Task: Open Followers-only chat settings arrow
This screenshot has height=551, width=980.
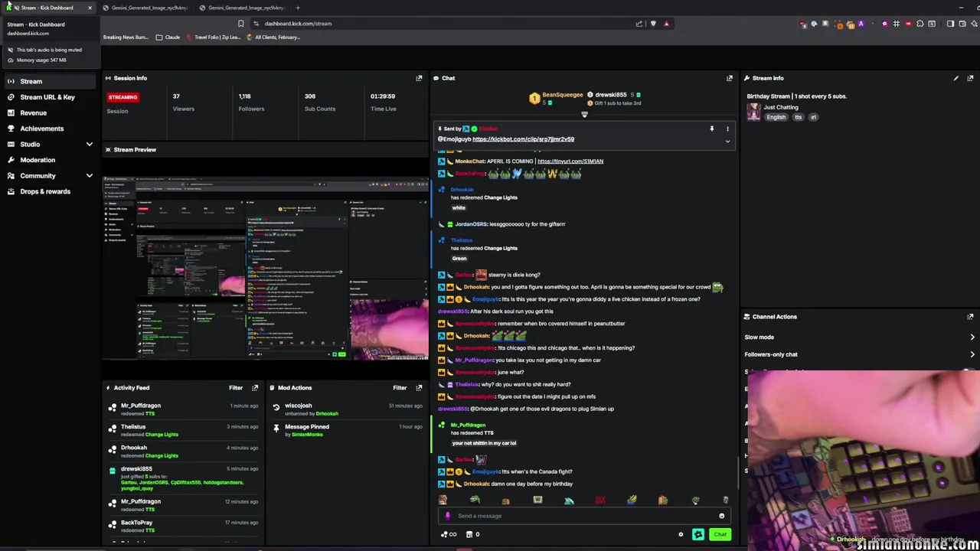Action: pos(972,354)
